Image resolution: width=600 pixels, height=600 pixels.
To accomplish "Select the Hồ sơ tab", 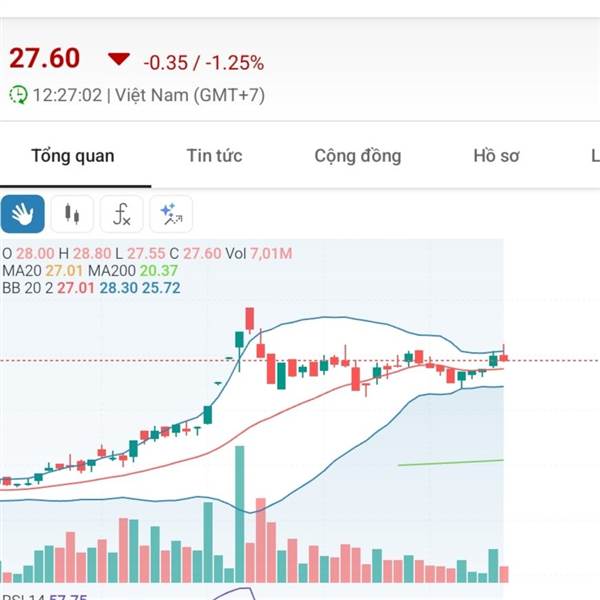I will click(496, 155).
